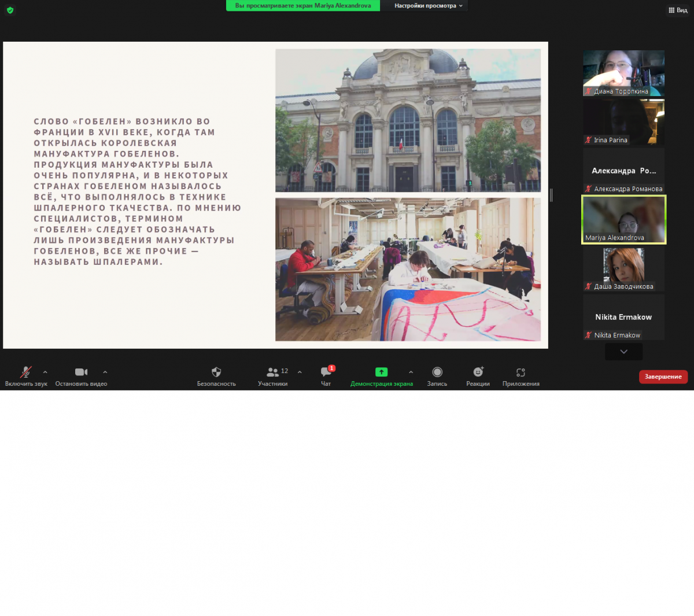The image size is (694, 616).
Task: Click muted mic icon on Nikita Ermakow
Action: coord(588,335)
